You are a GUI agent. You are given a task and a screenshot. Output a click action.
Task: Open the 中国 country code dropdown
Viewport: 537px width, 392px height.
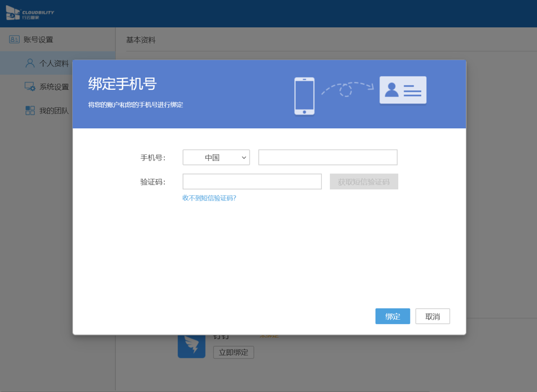click(x=216, y=158)
